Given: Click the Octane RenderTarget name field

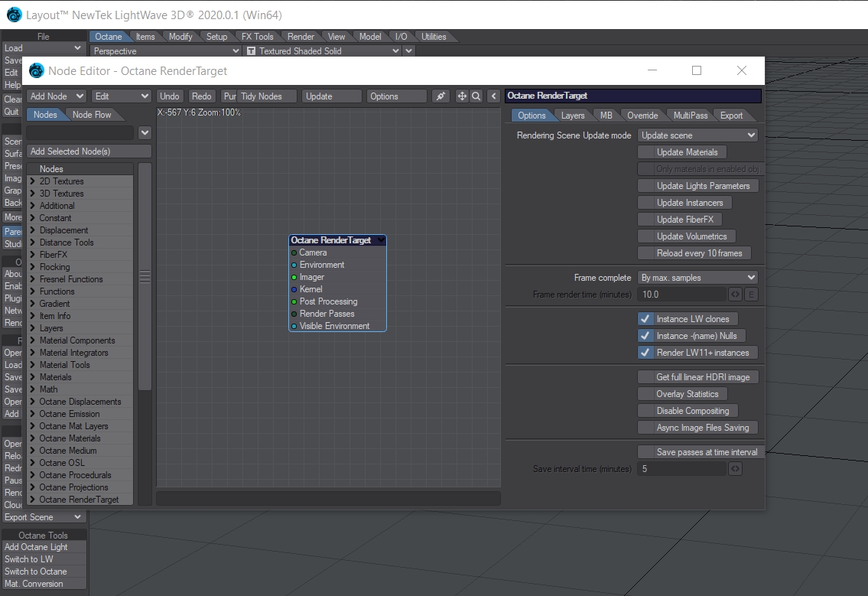Looking at the screenshot, I should 633,96.
